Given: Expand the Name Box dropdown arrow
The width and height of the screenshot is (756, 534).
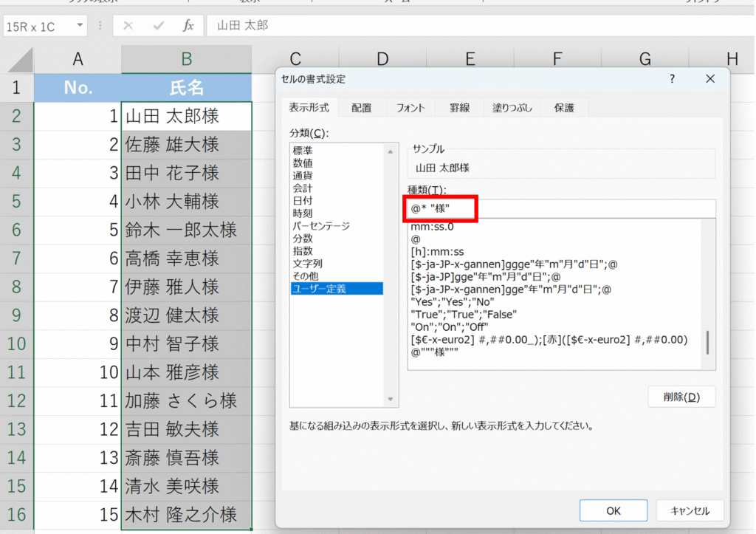Looking at the screenshot, I should coord(80,27).
